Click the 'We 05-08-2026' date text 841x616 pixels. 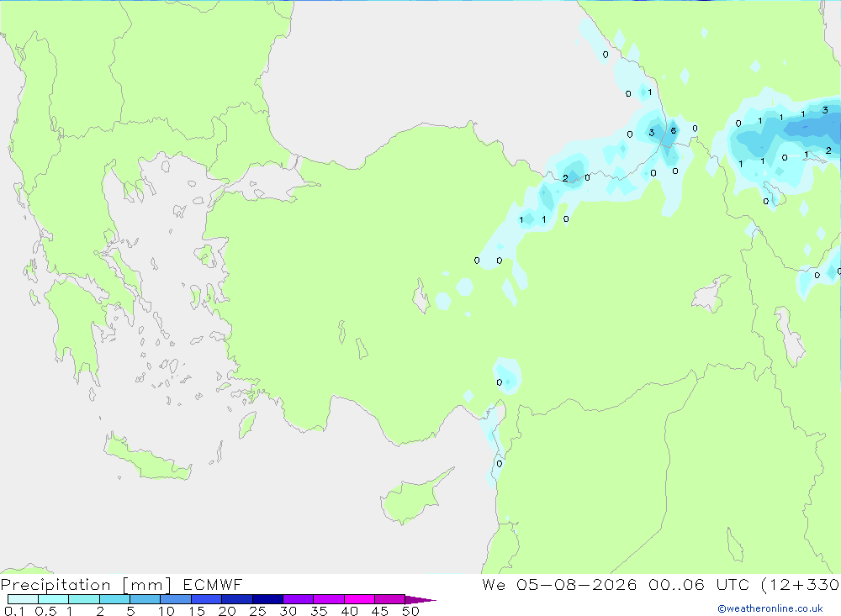pyautogui.click(x=559, y=584)
